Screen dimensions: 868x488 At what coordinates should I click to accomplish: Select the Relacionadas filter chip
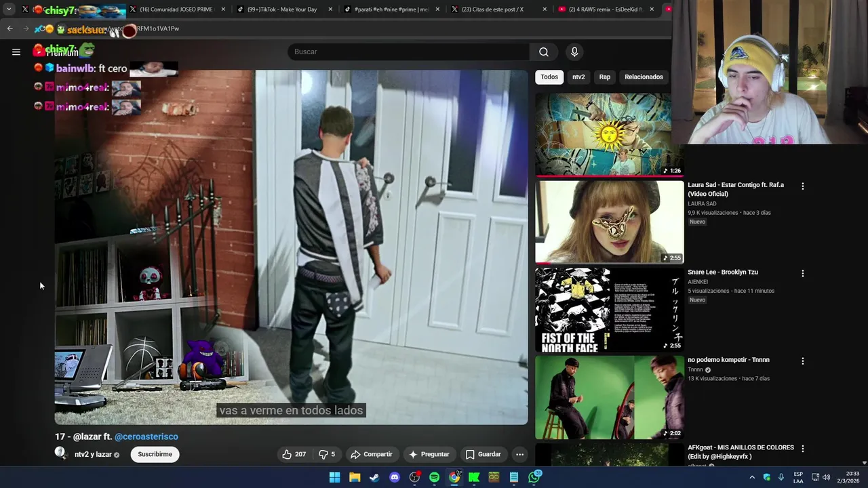[644, 77]
